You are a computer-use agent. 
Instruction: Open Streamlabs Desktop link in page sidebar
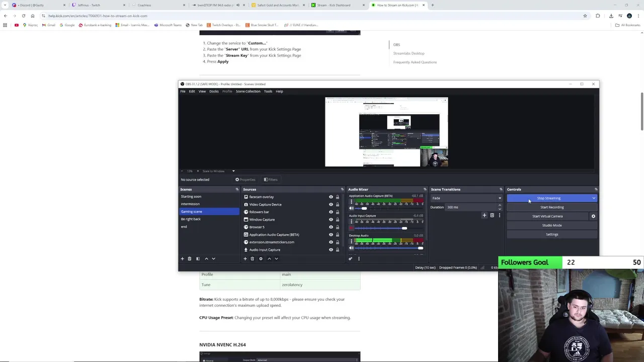409,53
